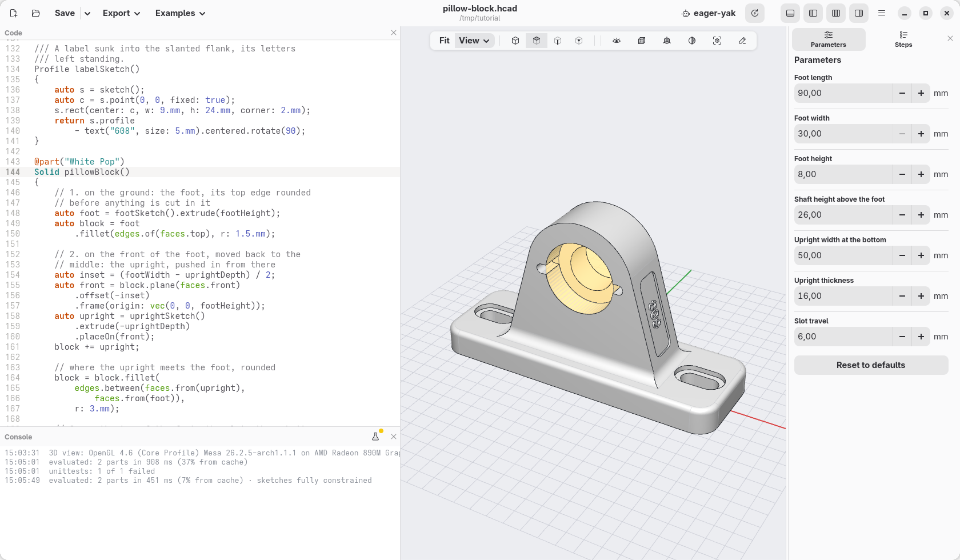Viewport: 960px width, 560px height.
Task: Increase Foot length with the plus button
Action: [921, 93]
